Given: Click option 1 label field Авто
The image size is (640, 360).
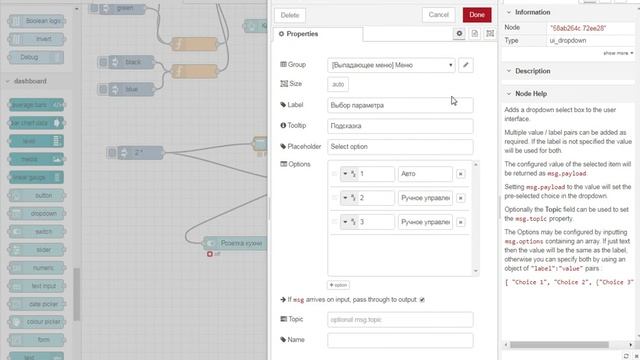Looking at the screenshot, I should [425, 174].
